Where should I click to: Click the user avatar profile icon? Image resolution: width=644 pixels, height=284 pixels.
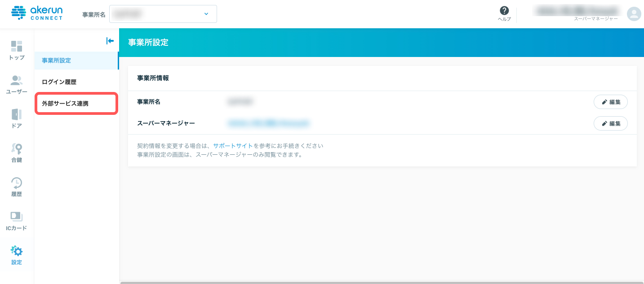point(634,14)
